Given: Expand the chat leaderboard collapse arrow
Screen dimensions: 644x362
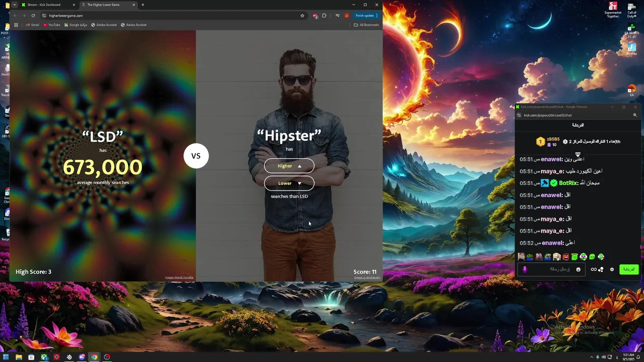Looking at the screenshot, I should [x=578, y=154].
